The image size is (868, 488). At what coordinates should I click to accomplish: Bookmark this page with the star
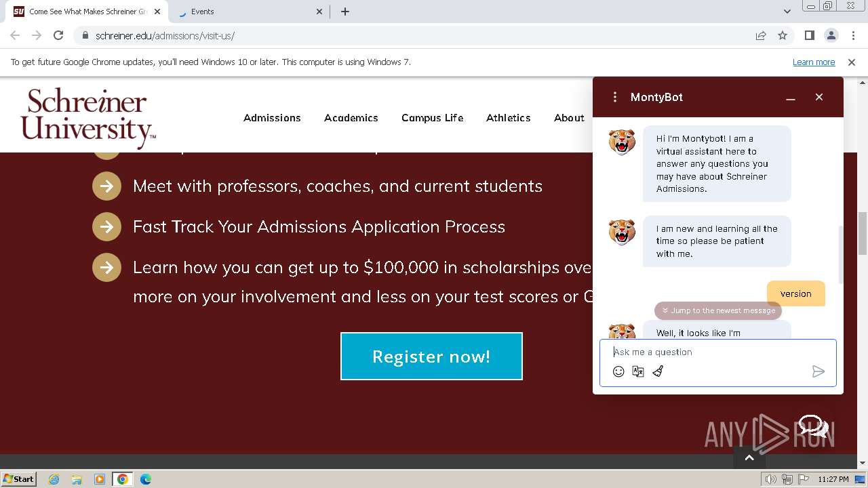coord(783,35)
